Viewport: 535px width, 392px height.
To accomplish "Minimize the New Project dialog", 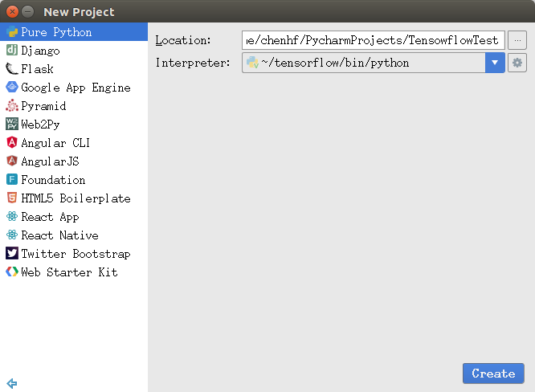I will point(27,11).
